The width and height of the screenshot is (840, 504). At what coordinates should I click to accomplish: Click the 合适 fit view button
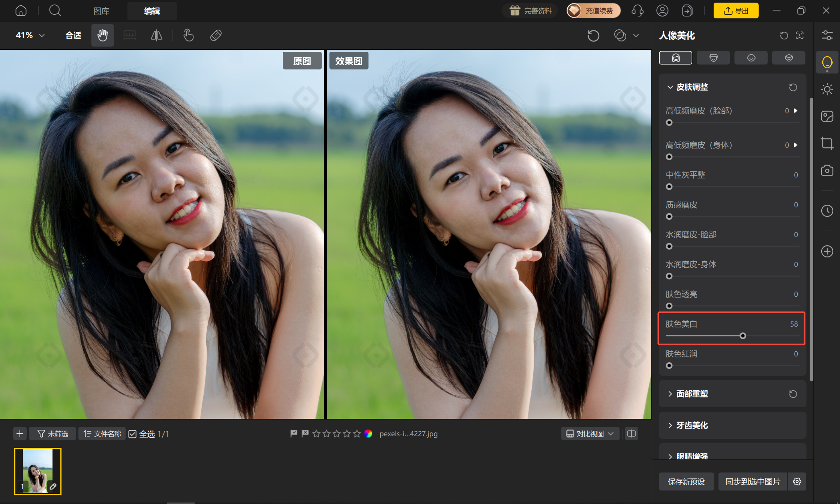[73, 35]
